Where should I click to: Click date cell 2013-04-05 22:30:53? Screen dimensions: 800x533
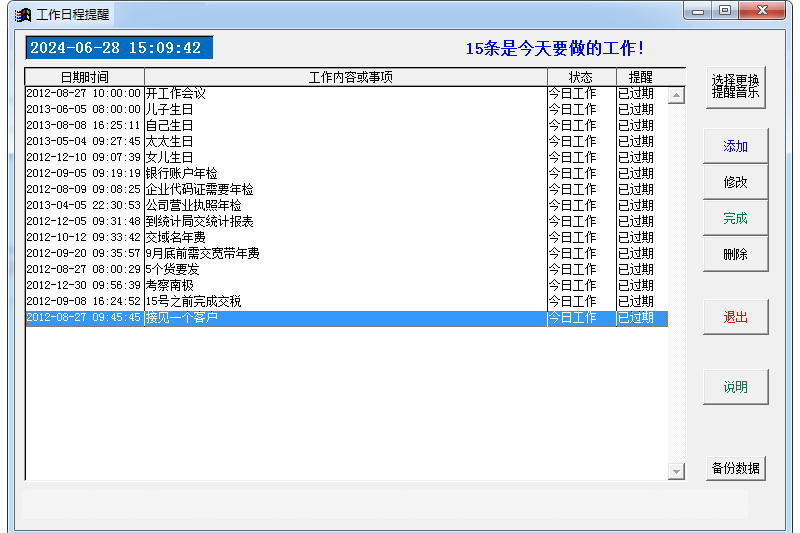[x=83, y=205]
